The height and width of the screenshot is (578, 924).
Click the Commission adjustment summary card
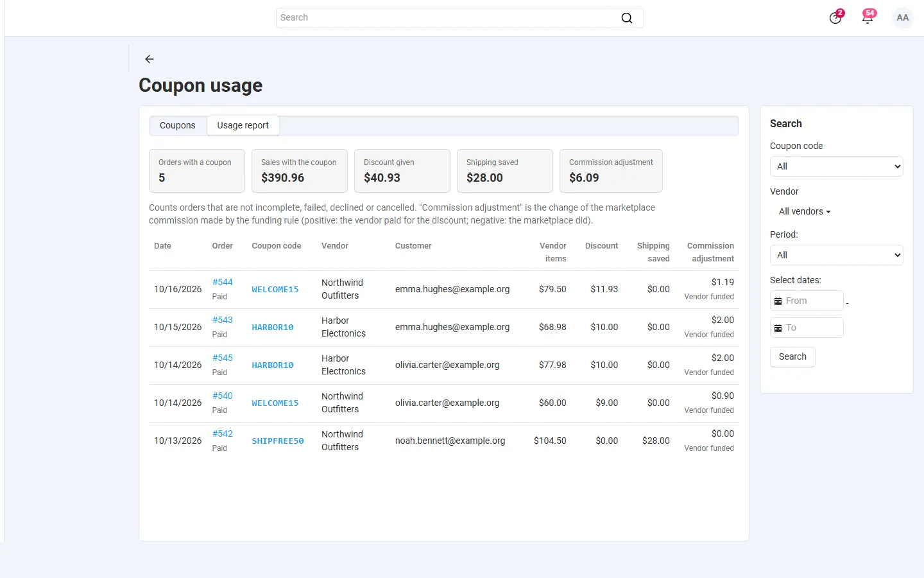coord(611,171)
